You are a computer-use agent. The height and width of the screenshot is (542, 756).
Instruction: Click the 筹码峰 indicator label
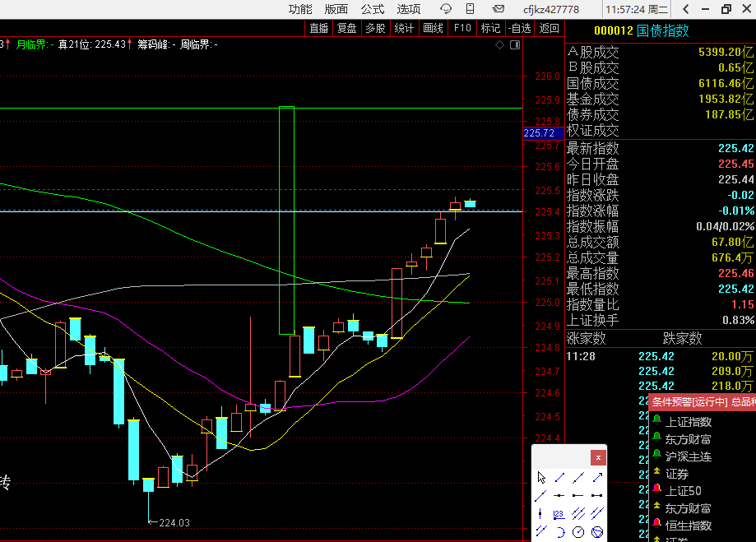coord(156,45)
